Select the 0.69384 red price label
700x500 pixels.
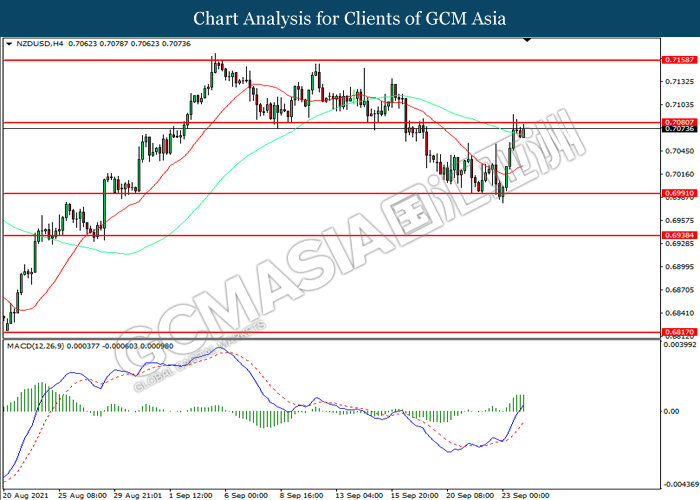(679, 235)
